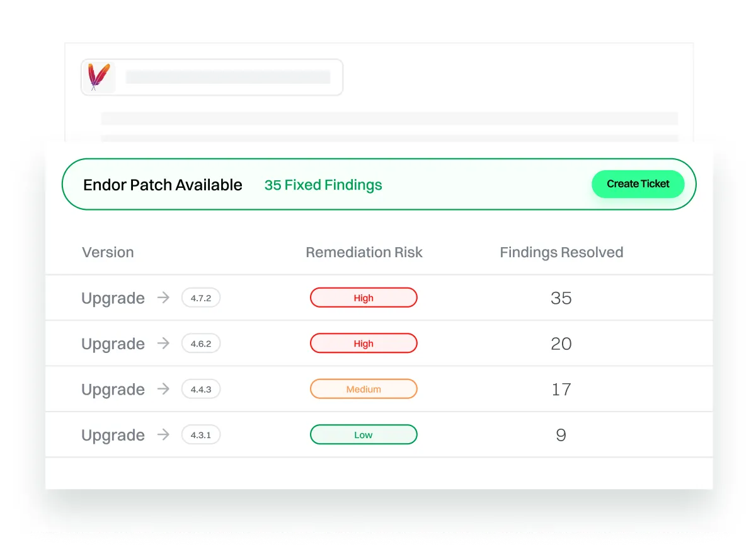Toggle the 4.3.1 version pill
Screen dimensions: 756x549
[200, 434]
